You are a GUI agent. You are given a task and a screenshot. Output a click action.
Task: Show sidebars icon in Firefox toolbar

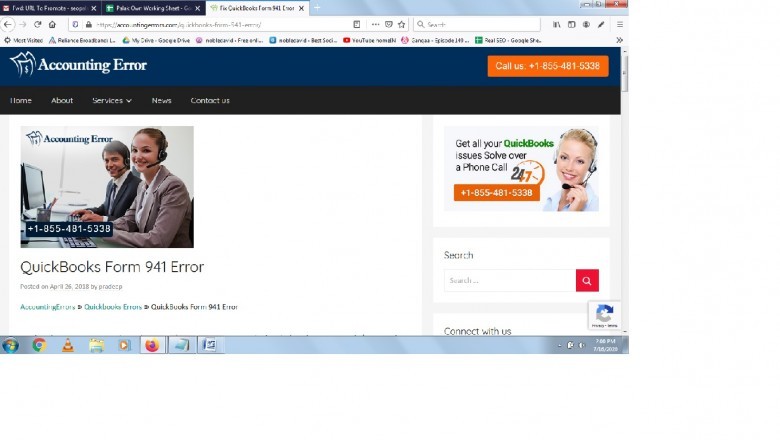click(572, 24)
